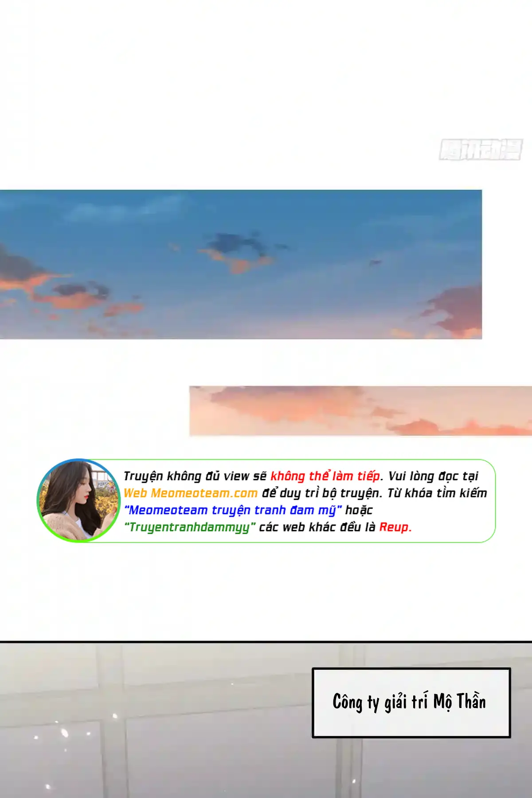Click the glossy floor panel at the bottom
The height and width of the screenshot is (798, 532).
[155, 731]
